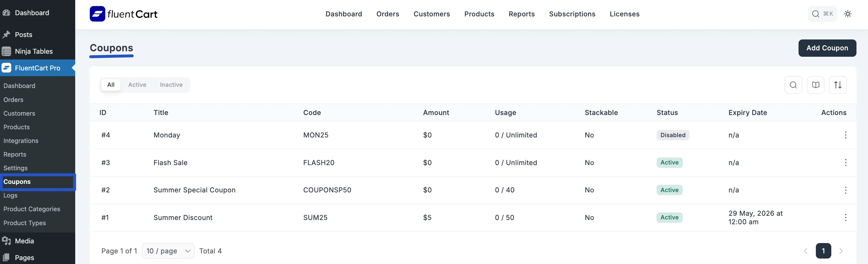Filter coupons by Inactive tab
The height and width of the screenshot is (264, 868).
click(x=171, y=85)
